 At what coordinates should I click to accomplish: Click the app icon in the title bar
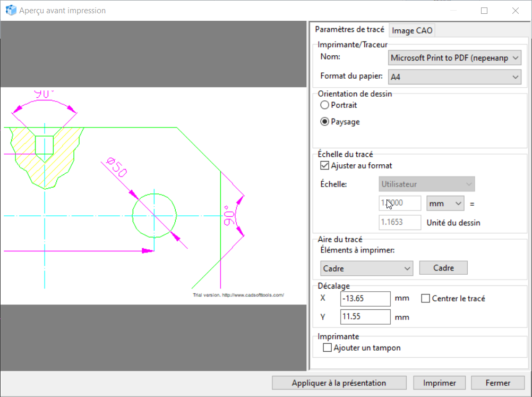[x=11, y=11]
